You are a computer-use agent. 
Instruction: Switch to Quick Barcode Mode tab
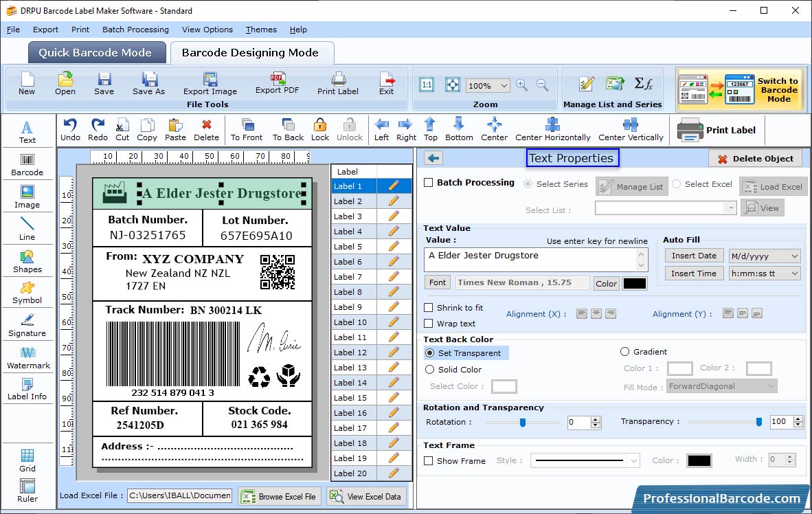click(97, 52)
